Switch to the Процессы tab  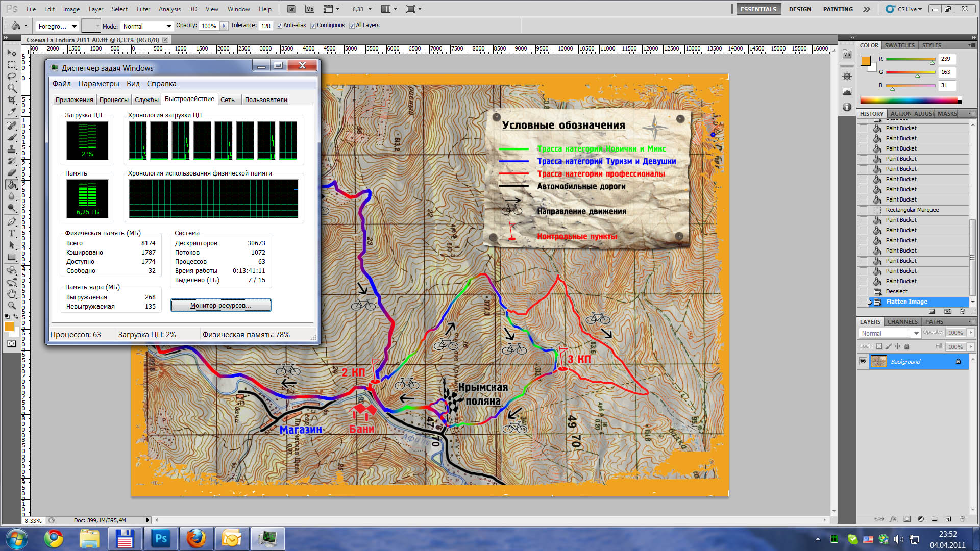[114, 99]
